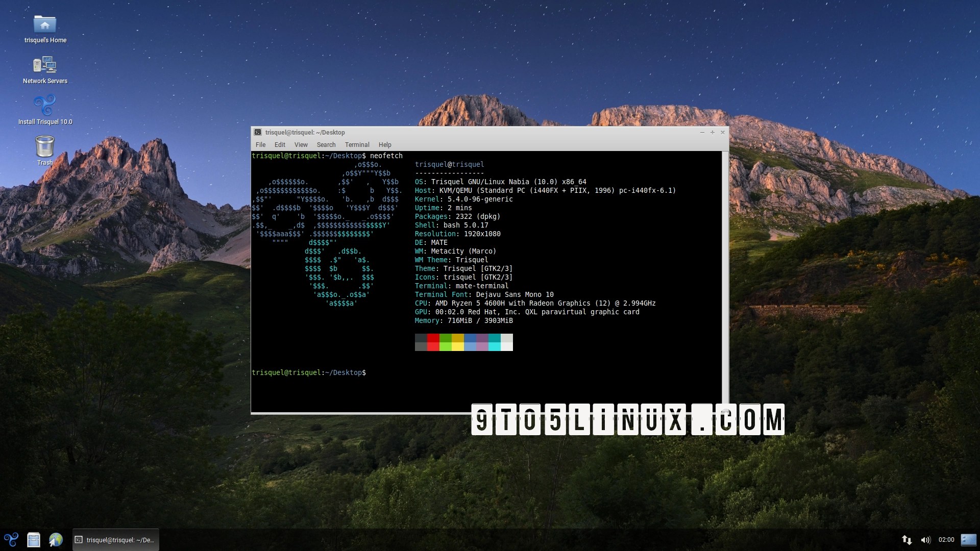Click the network traffic indicator in the tray
The width and height of the screenshot is (980, 551).
click(907, 540)
